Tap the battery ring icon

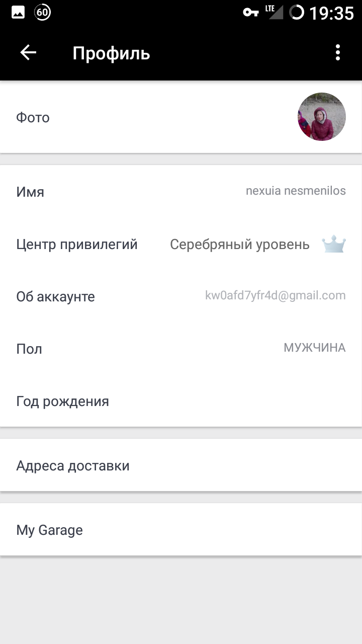tap(297, 13)
